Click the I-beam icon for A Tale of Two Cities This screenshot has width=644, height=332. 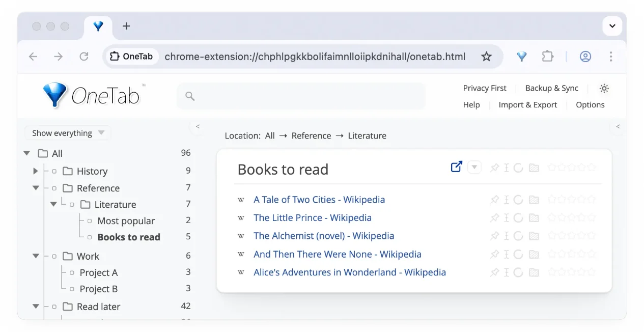(x=506, y=200)
